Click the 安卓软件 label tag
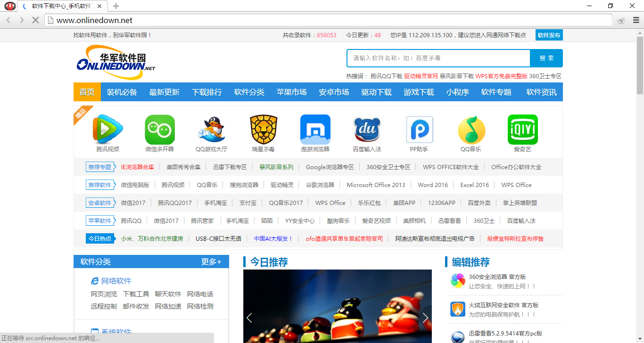Viewport: 644px width, 343px height. coord(100,203)
